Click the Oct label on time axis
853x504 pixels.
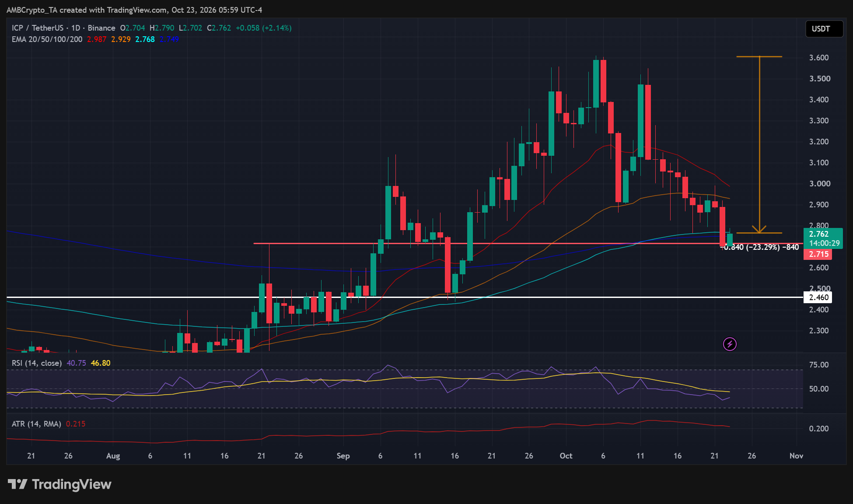[x=566, y=456]
